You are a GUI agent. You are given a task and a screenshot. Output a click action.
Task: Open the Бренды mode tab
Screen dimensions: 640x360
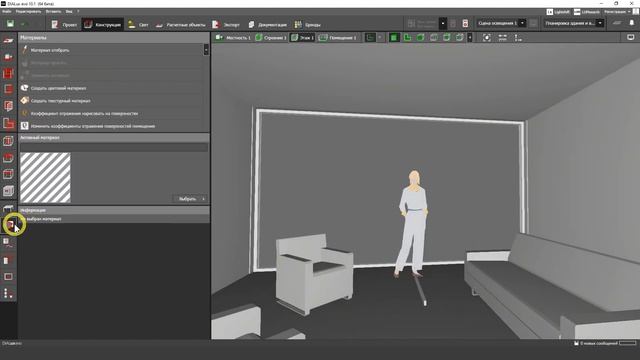click(308, 24)
